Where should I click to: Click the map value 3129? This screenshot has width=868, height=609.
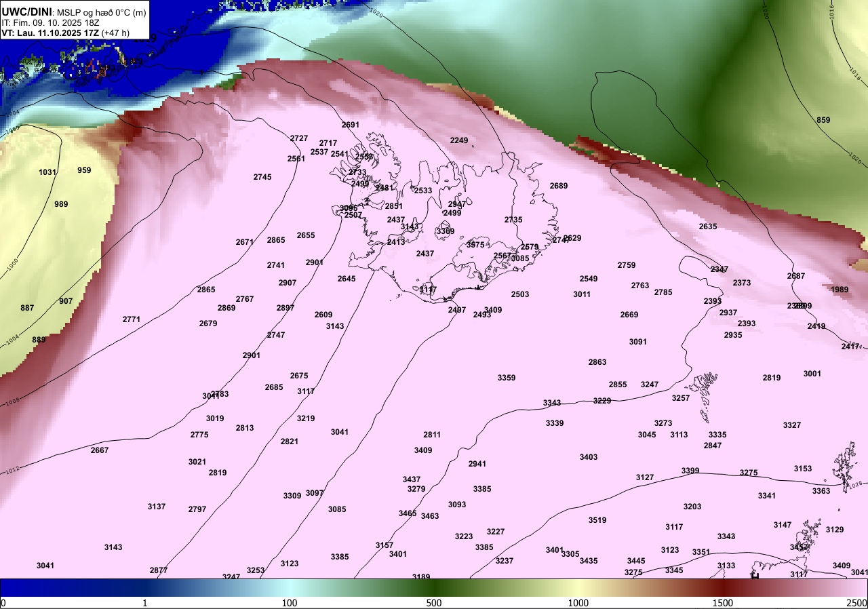tap(835, 530)
